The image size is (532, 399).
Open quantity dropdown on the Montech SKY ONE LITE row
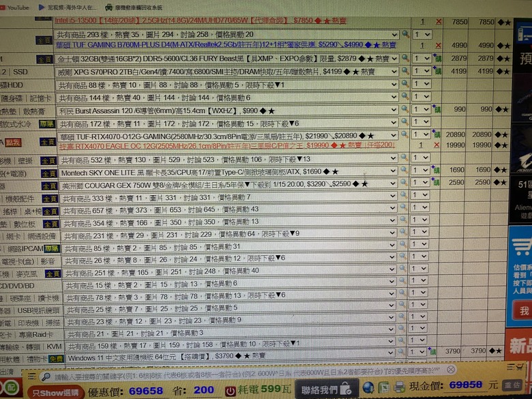point(421,170)
